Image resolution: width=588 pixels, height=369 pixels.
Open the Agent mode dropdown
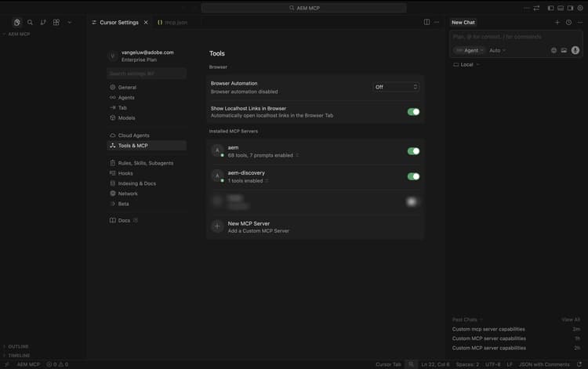tap(469, 50)
